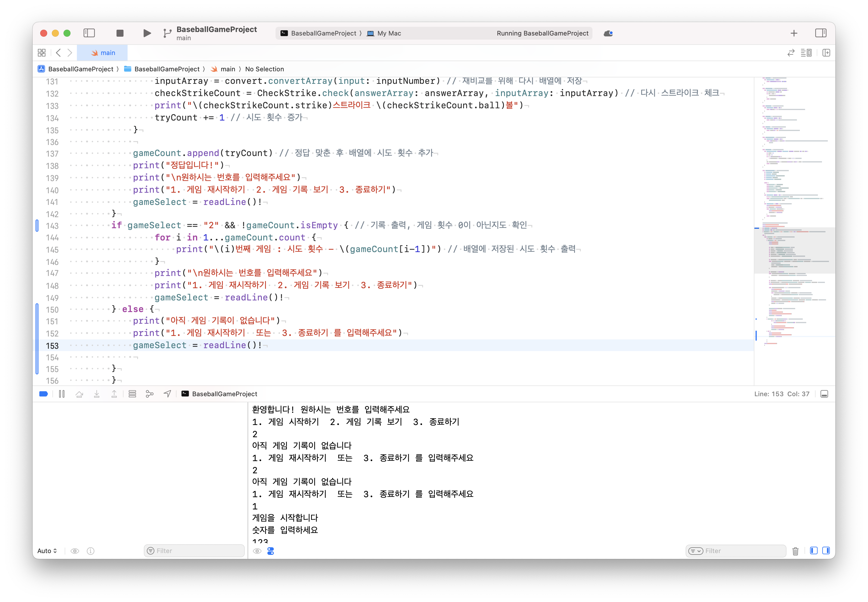
Task: Select BaseballGameProject scheme in toolbar
Action: point(319,33)
